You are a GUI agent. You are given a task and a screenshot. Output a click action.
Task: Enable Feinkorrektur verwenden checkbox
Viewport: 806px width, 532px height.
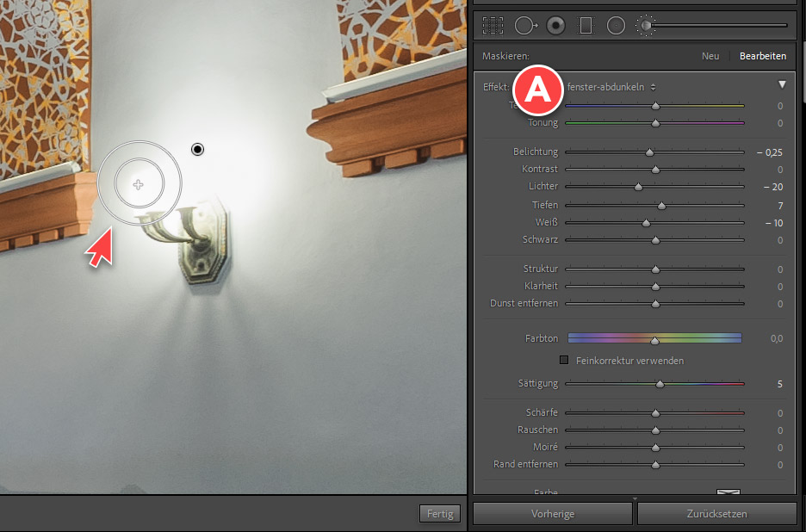565,361
